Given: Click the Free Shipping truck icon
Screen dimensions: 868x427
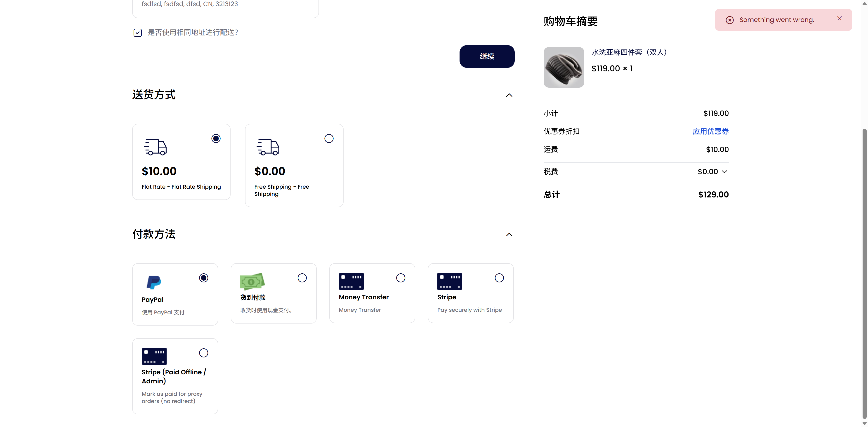Looking at the screenshot, I should 268,147.
